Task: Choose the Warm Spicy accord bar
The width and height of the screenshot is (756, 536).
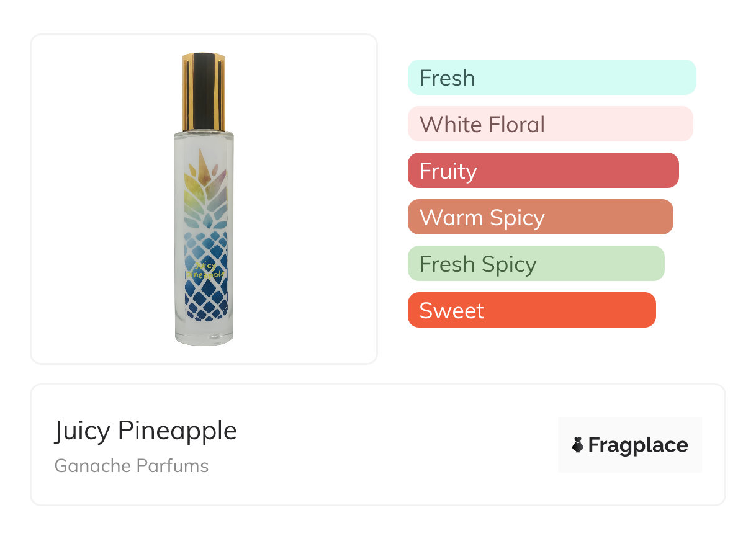Action: 541,217
